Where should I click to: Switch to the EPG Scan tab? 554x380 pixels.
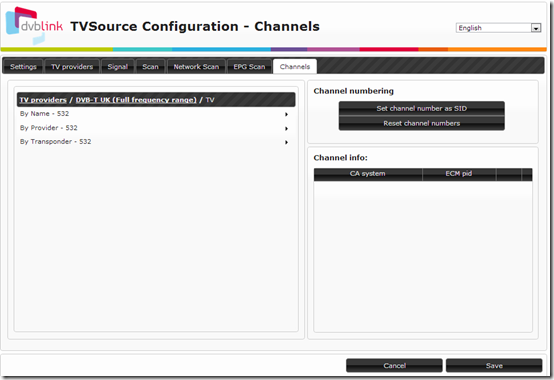pos(249,66)
